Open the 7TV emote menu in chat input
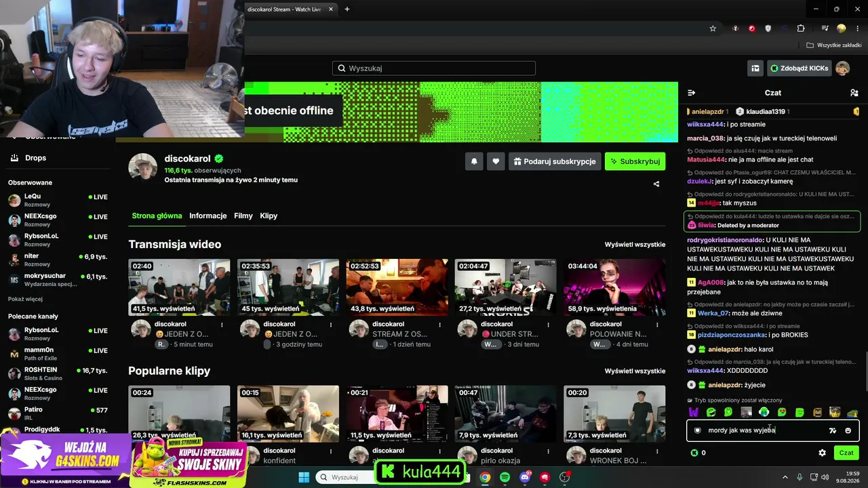The height and width of the screenshot is (488, 868). 833,430
